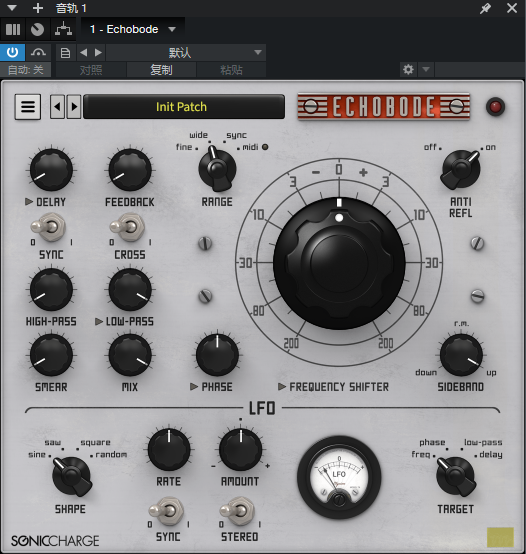
Task: Click the PHASE knob
Action: tap(217, 355)
